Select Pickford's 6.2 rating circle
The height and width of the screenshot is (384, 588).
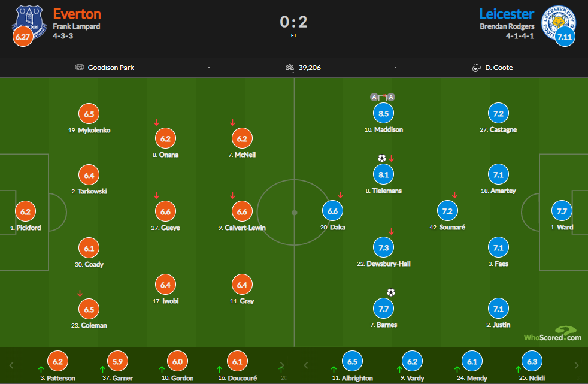tap(25, 211)
